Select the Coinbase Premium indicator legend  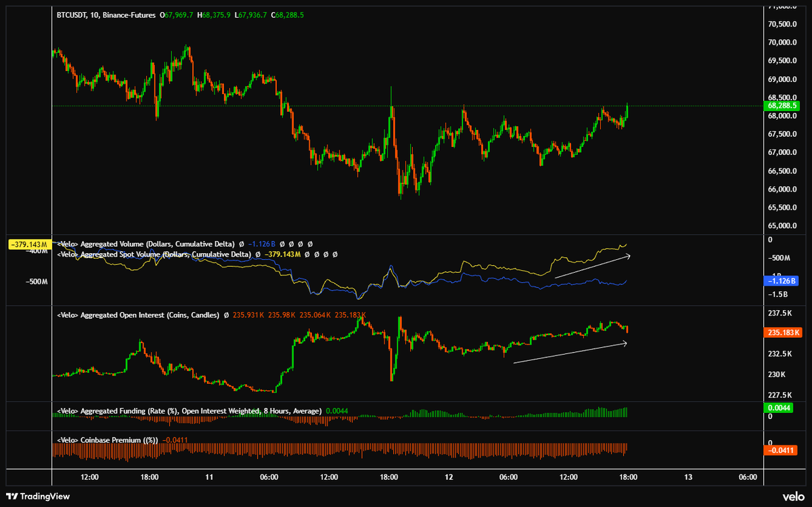[x=108, y=440]
